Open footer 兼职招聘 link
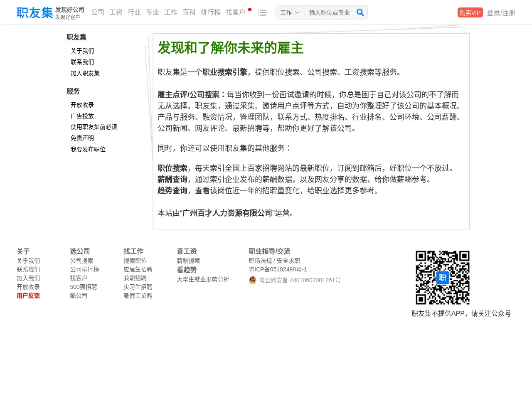The image size is (532, 399). pos(135,278)
